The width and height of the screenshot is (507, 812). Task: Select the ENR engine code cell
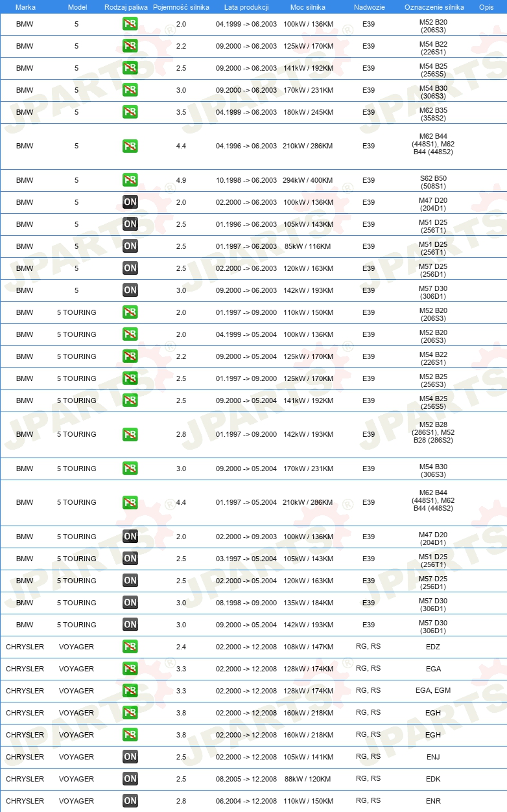pos(433,801)
